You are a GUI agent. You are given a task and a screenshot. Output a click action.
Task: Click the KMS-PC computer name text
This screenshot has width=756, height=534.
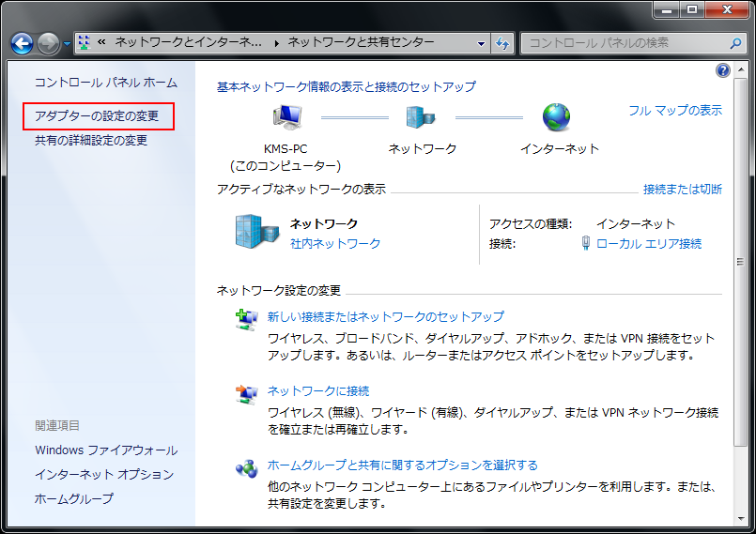pos(285,149)
